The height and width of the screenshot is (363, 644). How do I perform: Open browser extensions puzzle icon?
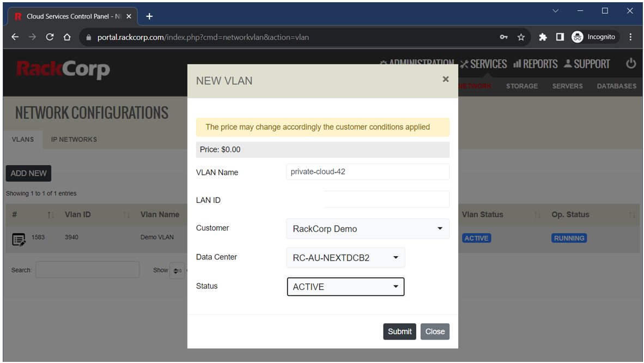[x=543, y=37]
